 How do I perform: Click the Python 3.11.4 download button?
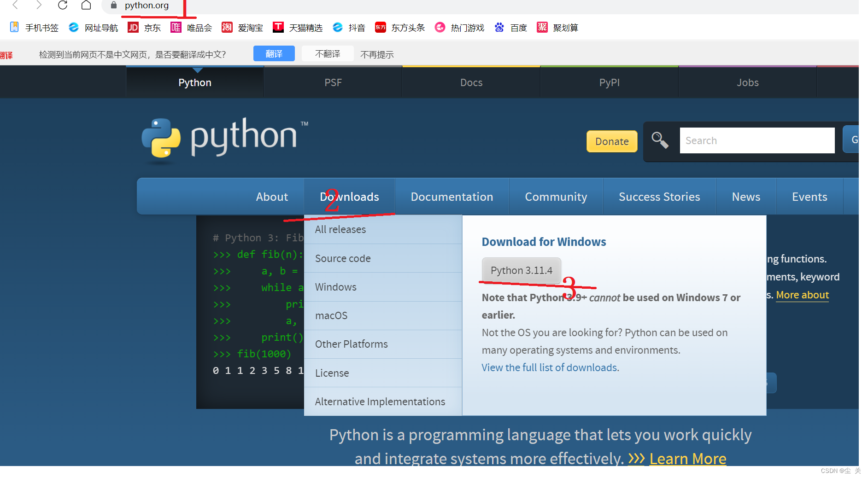521,270
